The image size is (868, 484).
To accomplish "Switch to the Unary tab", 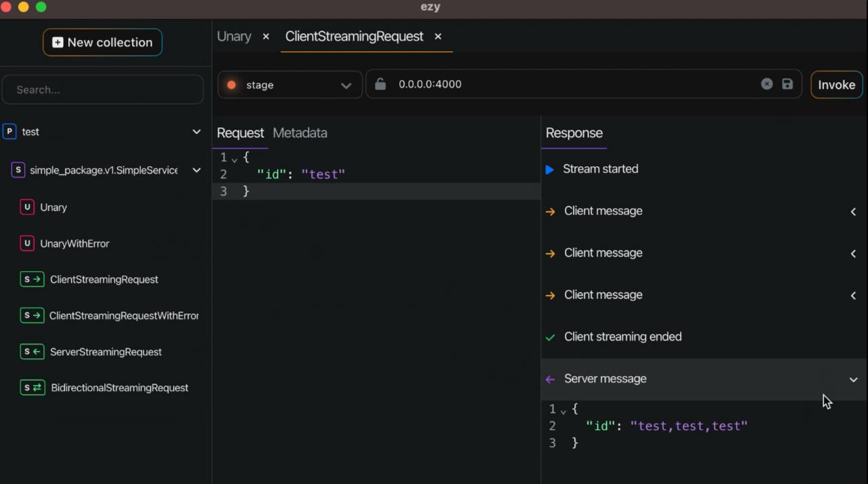I will [234, 37].
